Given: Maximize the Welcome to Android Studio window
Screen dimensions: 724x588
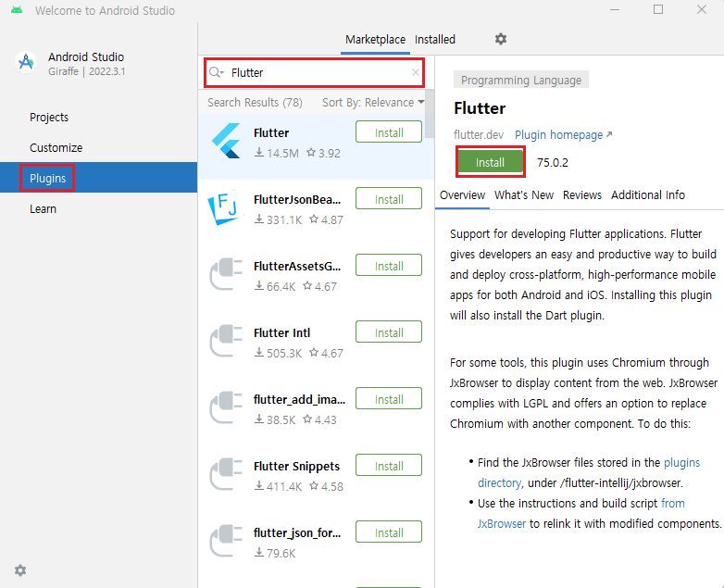Looking at the screenshot, I should click(x=658, y=9).
